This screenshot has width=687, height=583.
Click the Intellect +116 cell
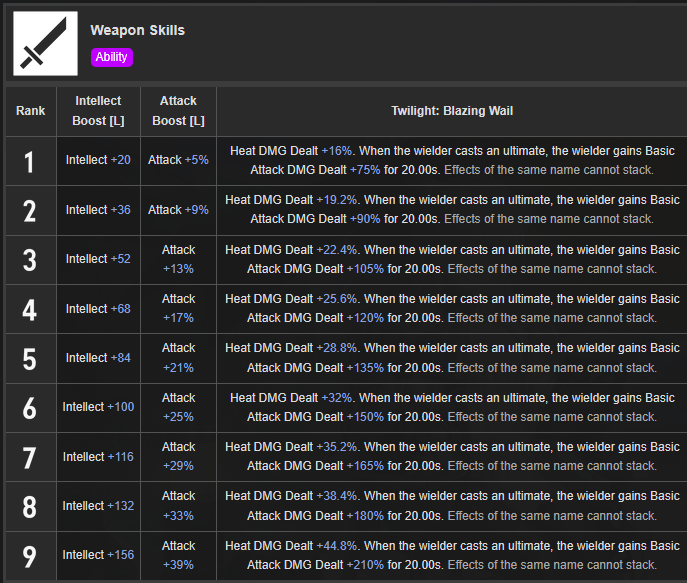point(98,457)
